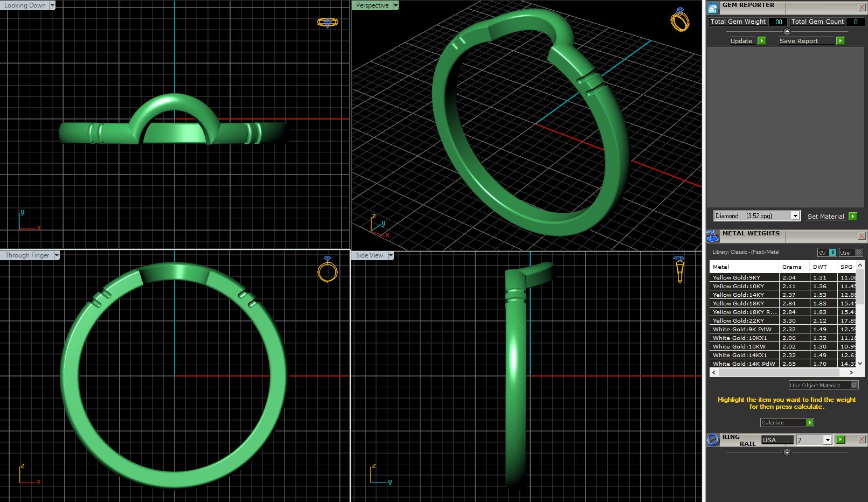868x502 pixels.
Task: Open the Perspective viewport menu
Action: point(395,5)
